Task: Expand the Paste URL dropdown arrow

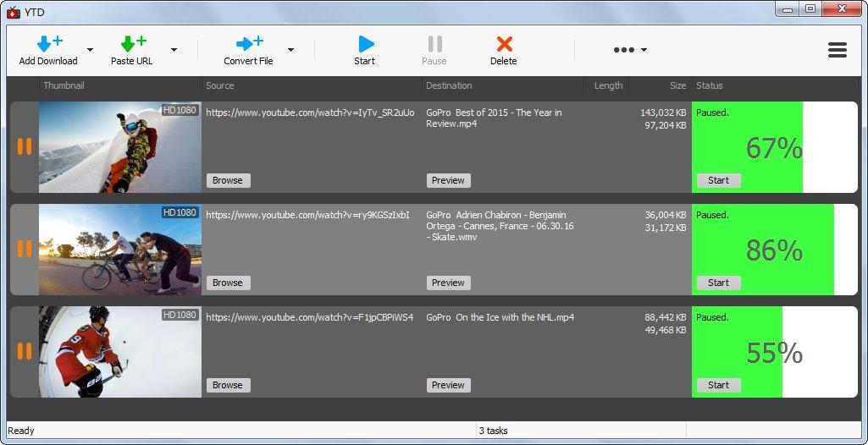Action: click(x=174, y=50)
